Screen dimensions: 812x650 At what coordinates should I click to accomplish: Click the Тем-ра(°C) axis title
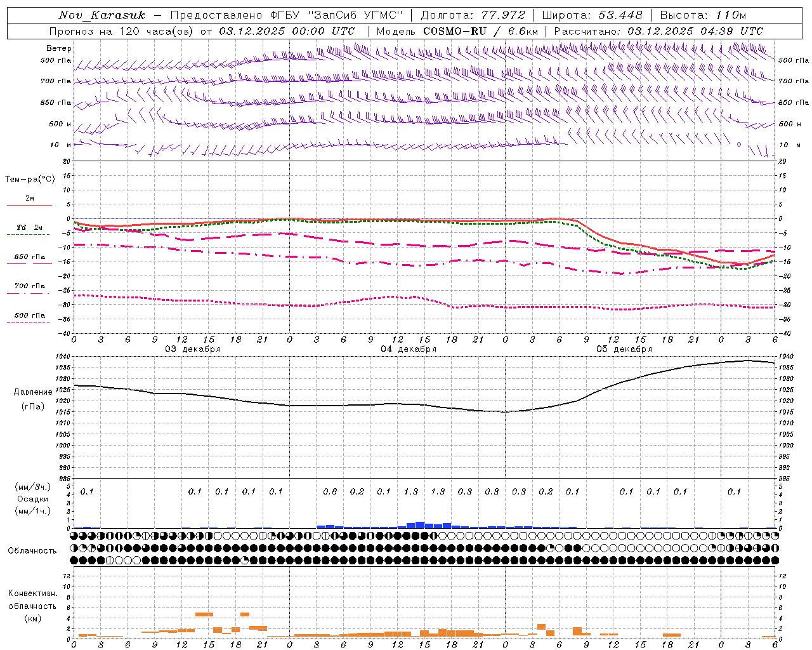coord(30,180)
